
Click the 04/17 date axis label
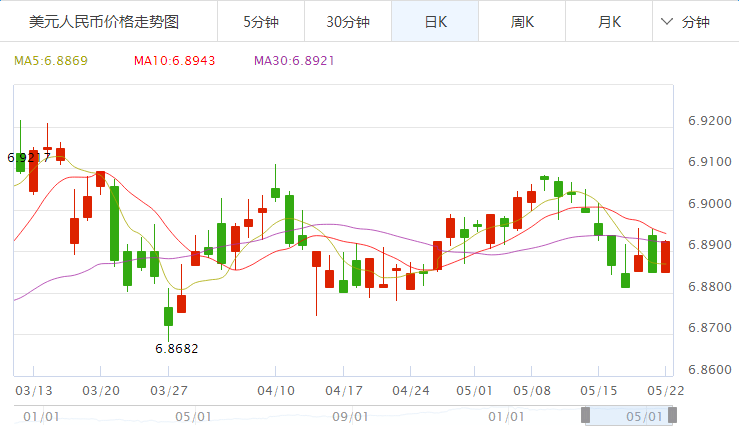click(x=344, y=391)
